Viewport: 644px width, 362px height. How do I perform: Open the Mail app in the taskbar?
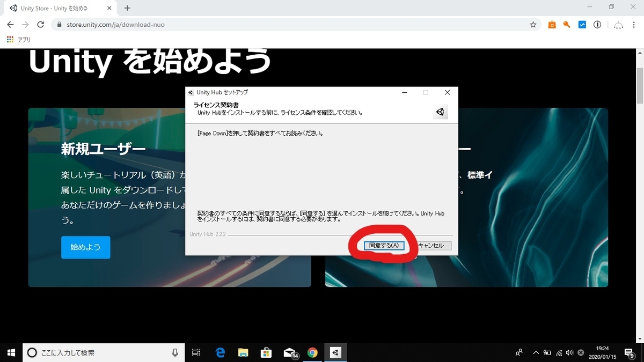pos(290,352)
